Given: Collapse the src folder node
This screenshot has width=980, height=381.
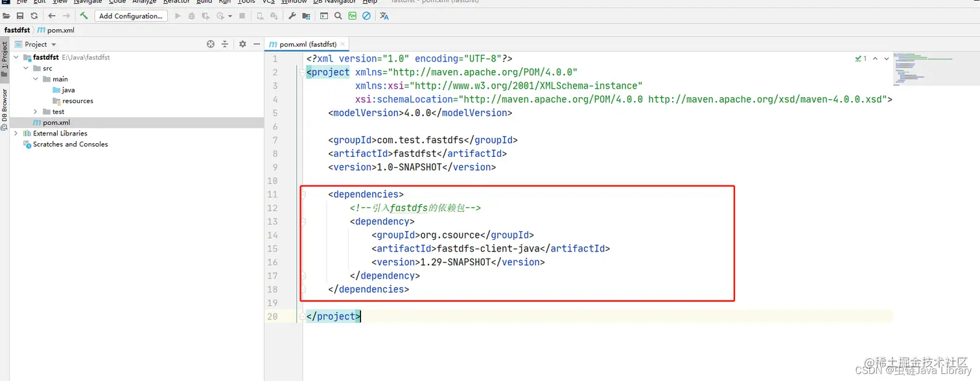Looking at the screenshot, I should tap(26, 68).
